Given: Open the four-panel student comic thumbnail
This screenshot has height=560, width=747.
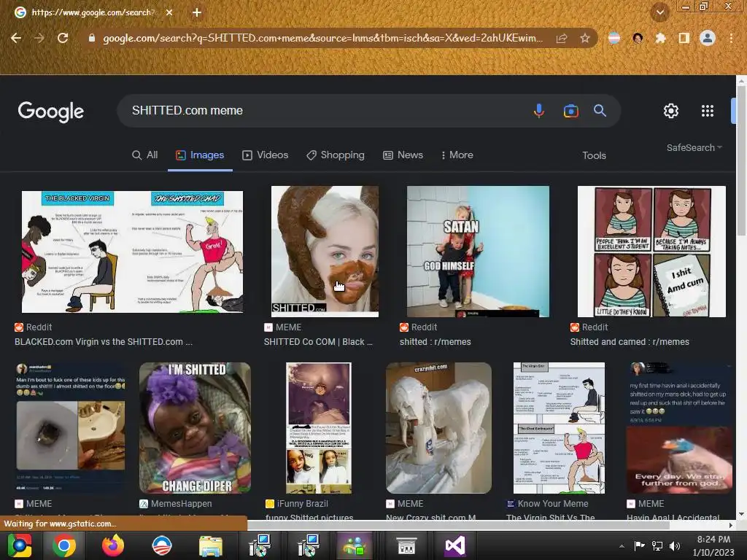Looking at the screenshot, I should [651, 252].
